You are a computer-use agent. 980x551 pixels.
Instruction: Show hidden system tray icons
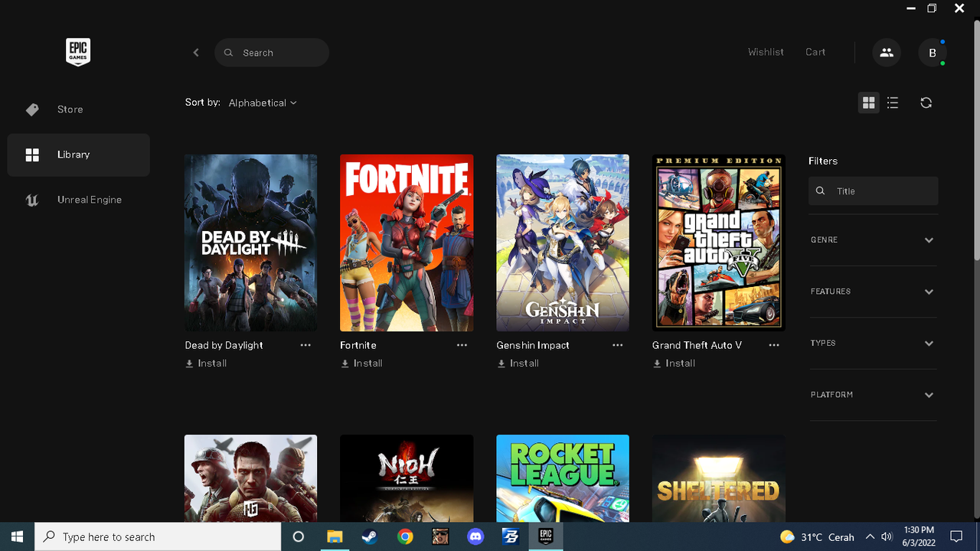point(870,536)
